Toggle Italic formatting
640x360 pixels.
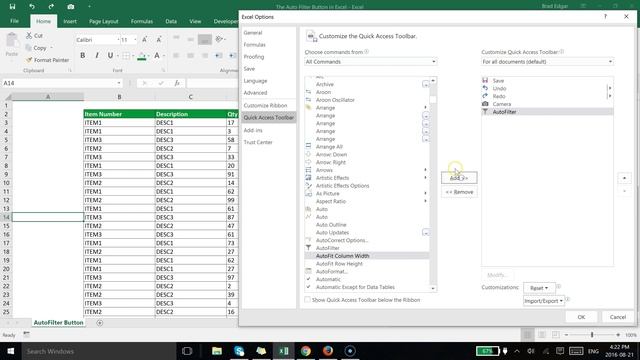(x=97, y=56)
